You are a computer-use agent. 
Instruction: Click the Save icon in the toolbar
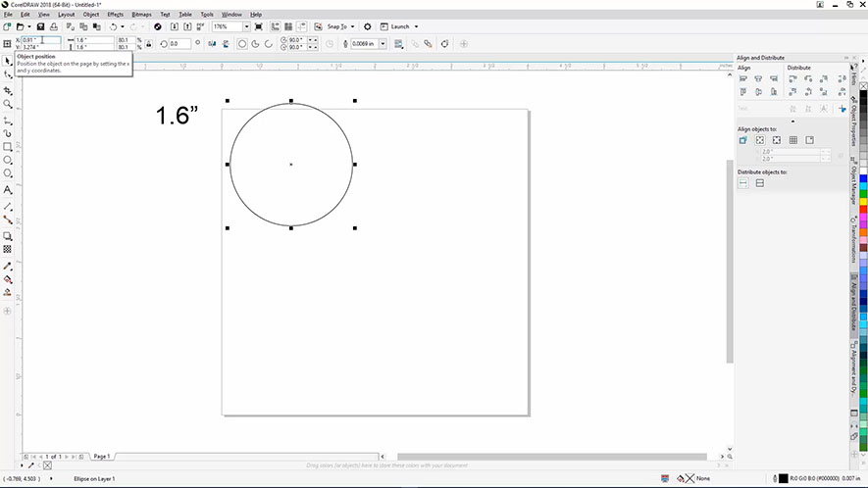click(x=41, y=26)
